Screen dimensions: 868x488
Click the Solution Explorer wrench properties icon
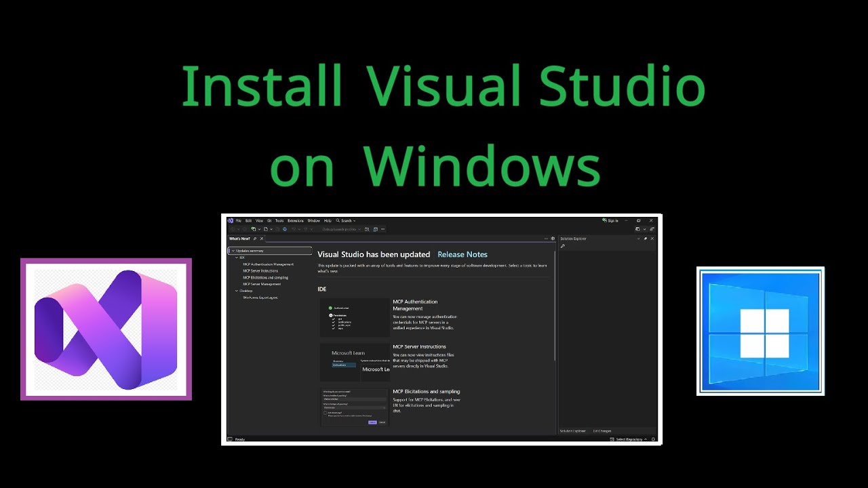coord(562,246)
